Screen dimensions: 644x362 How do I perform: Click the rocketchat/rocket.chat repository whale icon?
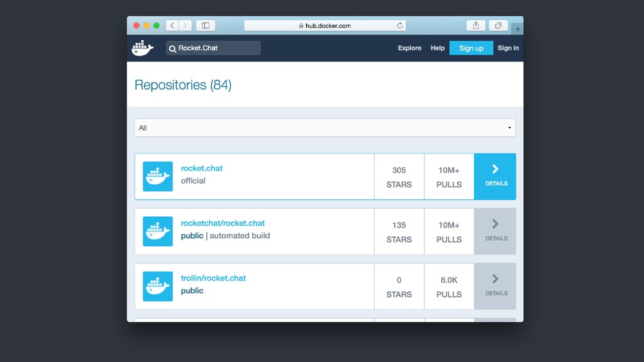158,231
